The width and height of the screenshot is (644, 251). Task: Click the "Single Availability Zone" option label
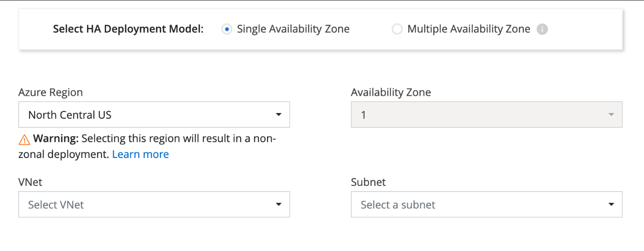click(x=293, y=29)
